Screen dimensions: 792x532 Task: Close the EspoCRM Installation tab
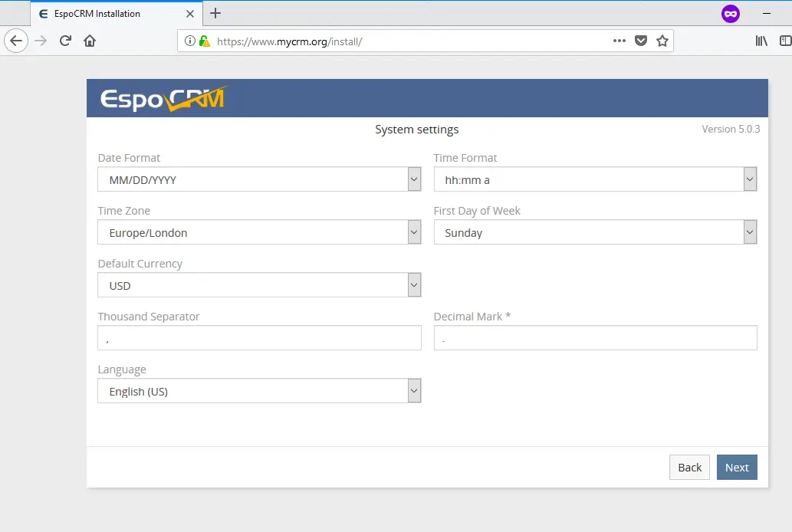[190, 14]
